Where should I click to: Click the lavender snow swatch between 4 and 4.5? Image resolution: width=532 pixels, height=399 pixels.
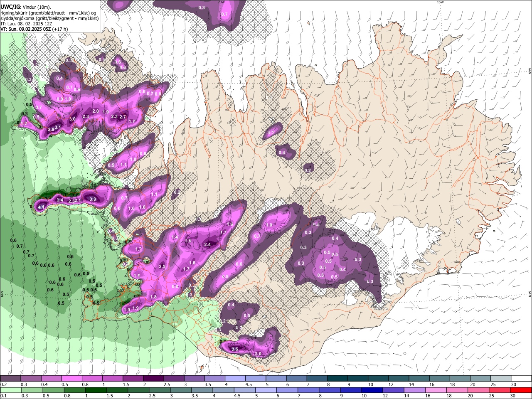click(235, 379)
